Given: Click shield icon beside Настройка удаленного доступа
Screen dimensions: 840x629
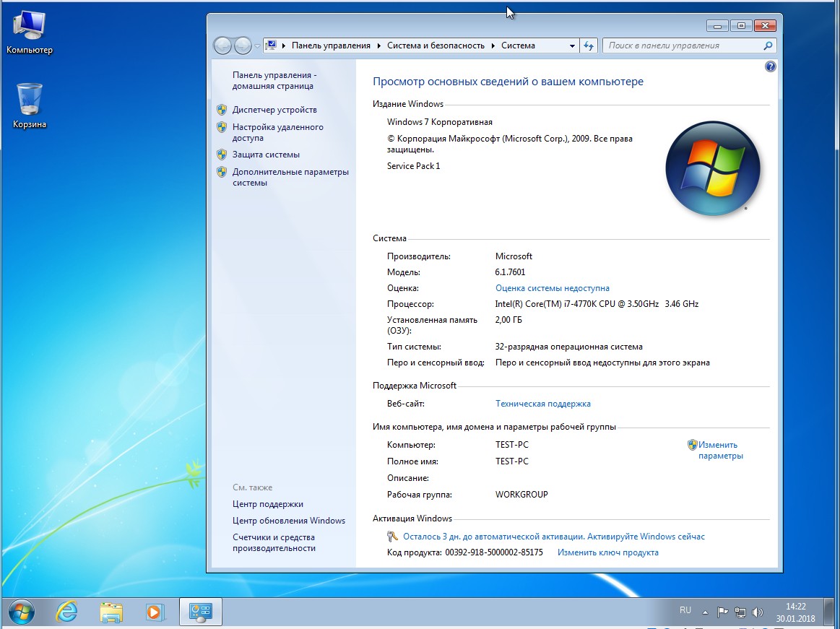Looking at the screenshot, I should coord(222,127).
